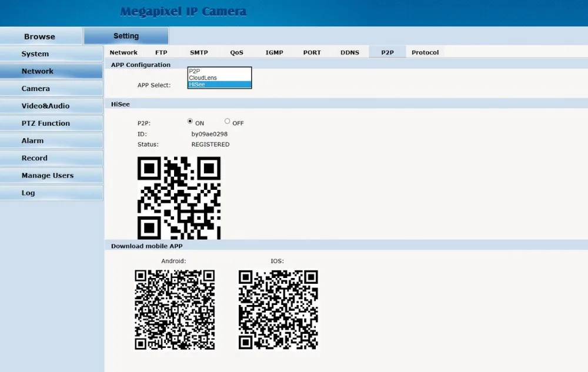This screenshot has width=588, height=372.
Task: Open the IGMP sub-tab
Action: (x=274, y=52)
